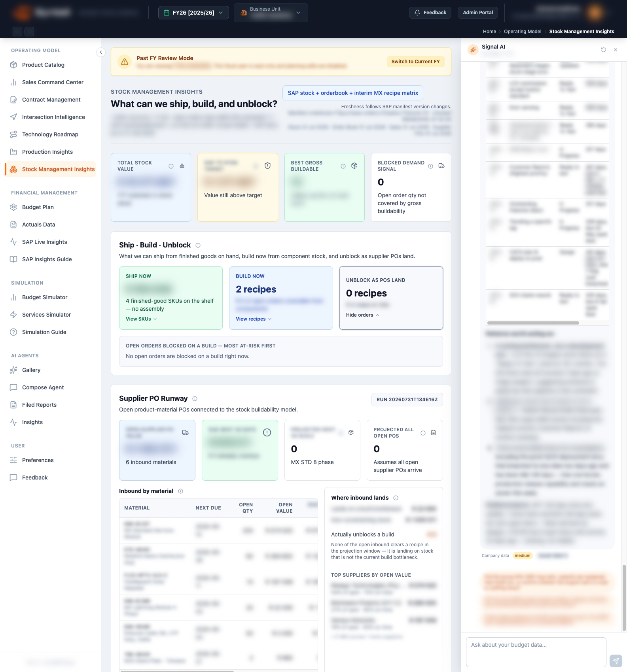This screenshot has width=627, height=672.
Task: Click the Product Catalog box icon
Action: click(13, 65)
